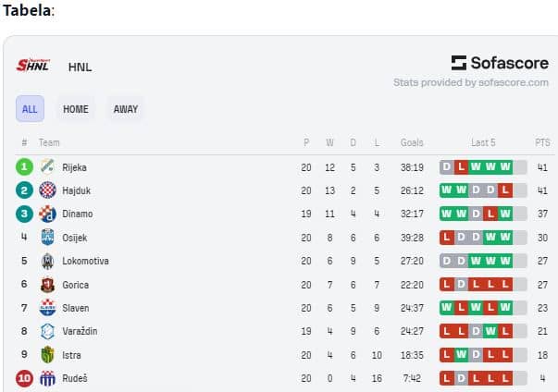Select the Gorica club crest
Viewport: 558px width, 392px height.
(47, 285)
